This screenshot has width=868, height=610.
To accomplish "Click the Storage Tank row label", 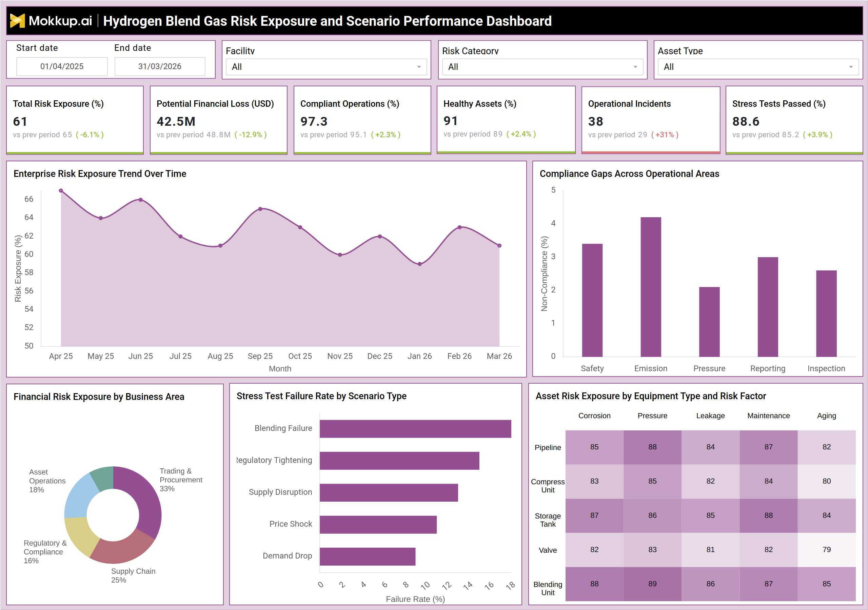I will (548, 520).
